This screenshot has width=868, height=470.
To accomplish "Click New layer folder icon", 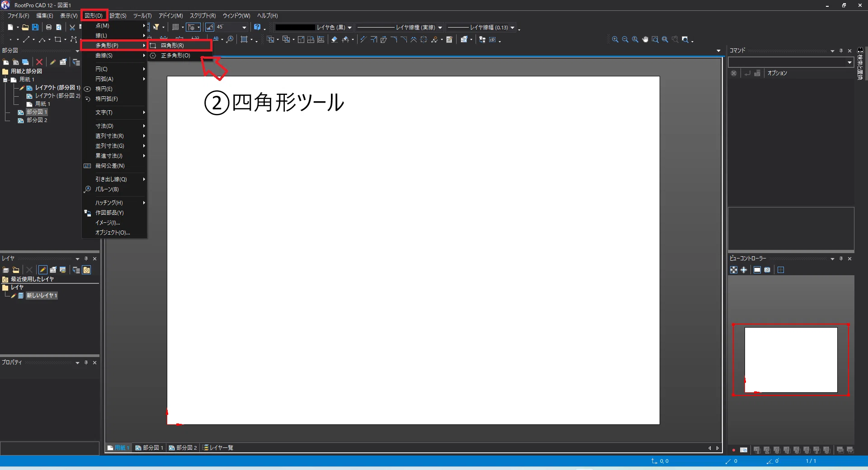I will pyautogui.click(x=16, y=270).
